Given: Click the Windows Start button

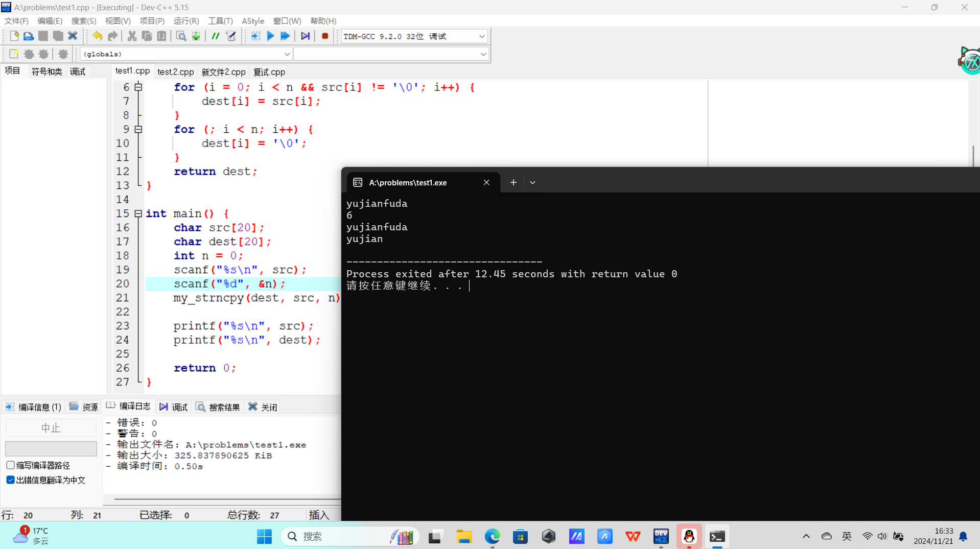Looking at the screenshot, I should tap(264, 536).
